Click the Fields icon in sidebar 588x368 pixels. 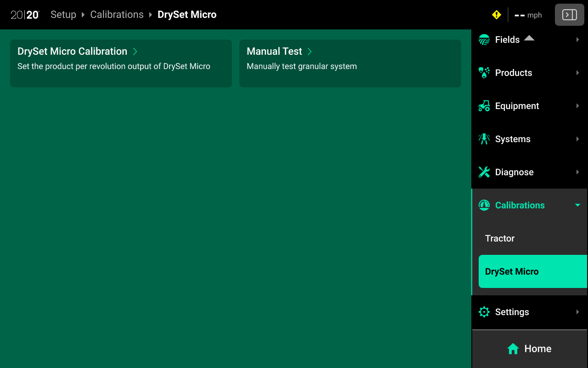click(484, 40)
